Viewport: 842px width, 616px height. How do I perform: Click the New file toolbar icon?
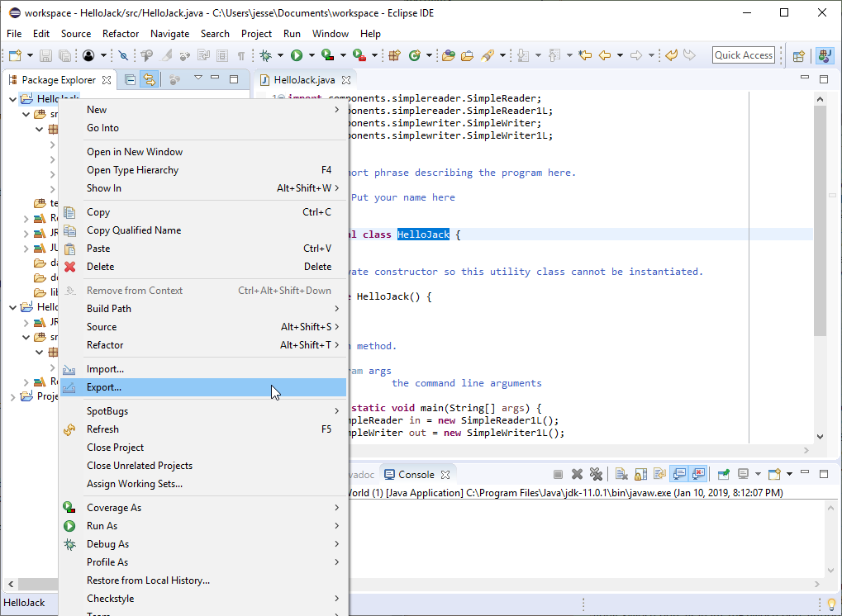tap(15, 55)
